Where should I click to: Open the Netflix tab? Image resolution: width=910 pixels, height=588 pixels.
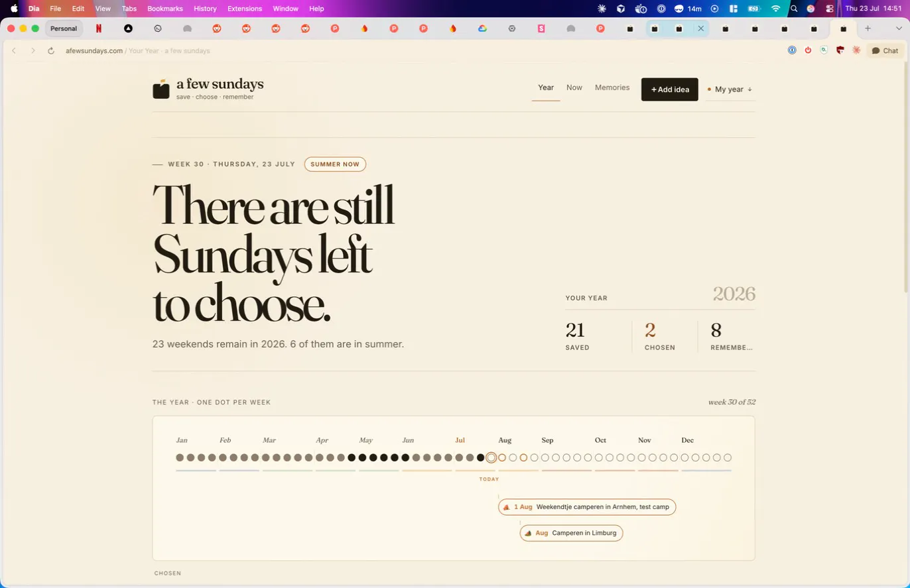tap(99, 29)
